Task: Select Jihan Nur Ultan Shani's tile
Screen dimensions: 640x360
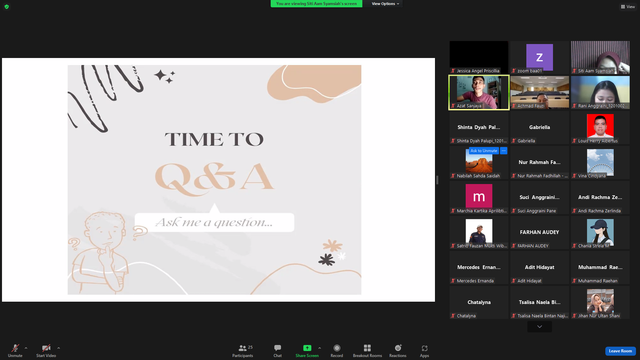Action: coord(600,303)
